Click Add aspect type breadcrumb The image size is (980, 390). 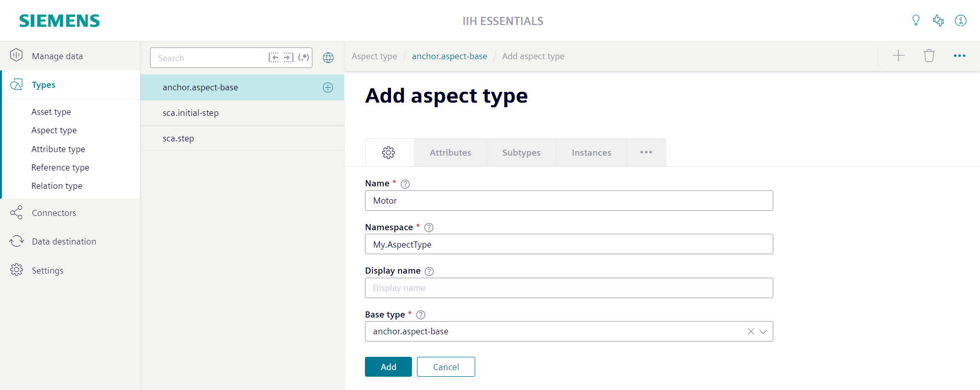pos(533,56)
